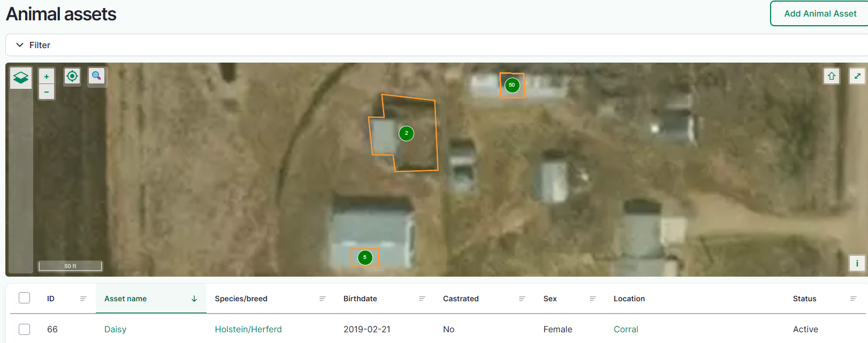The image size is (868, 343).
Task: Click the cluster marker showing 5
Action: pyautogui.click(x=365, y=257)
